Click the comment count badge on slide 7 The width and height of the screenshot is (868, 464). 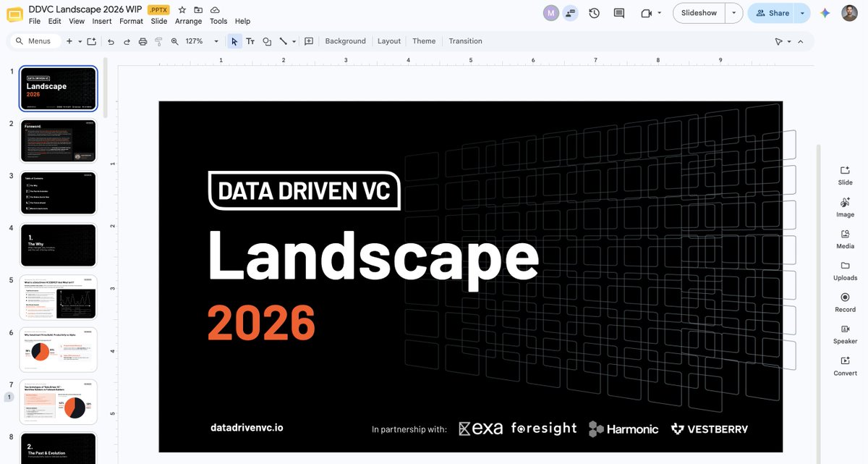9,397
